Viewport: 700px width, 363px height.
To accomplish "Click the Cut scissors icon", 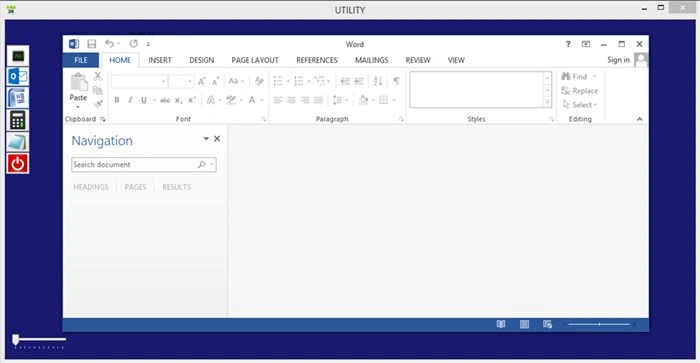I will pos(98,76).
